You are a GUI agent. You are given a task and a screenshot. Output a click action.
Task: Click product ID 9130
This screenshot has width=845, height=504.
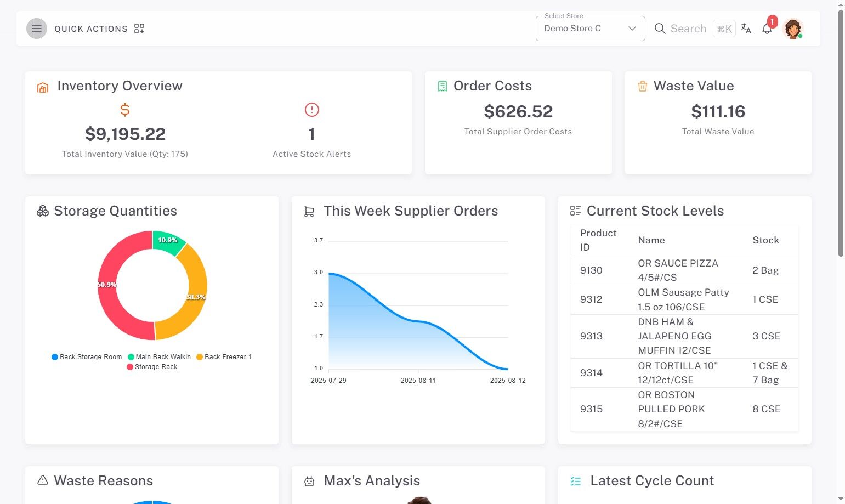click(591, 270)
